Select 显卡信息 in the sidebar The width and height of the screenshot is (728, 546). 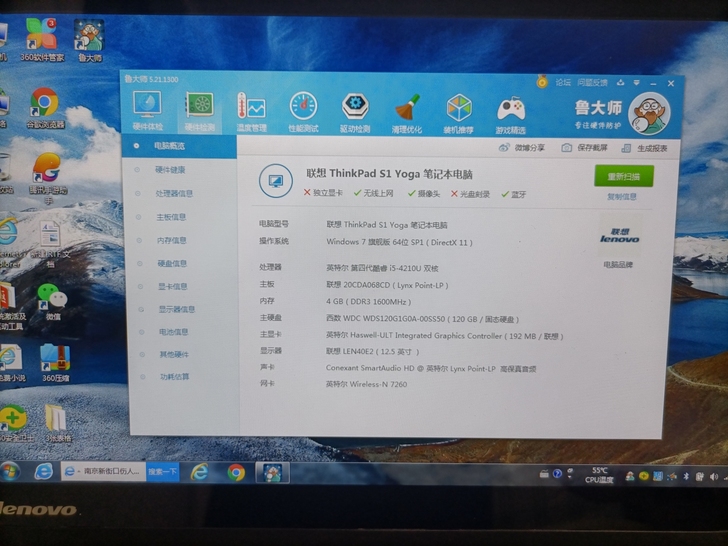coord(173,286)
